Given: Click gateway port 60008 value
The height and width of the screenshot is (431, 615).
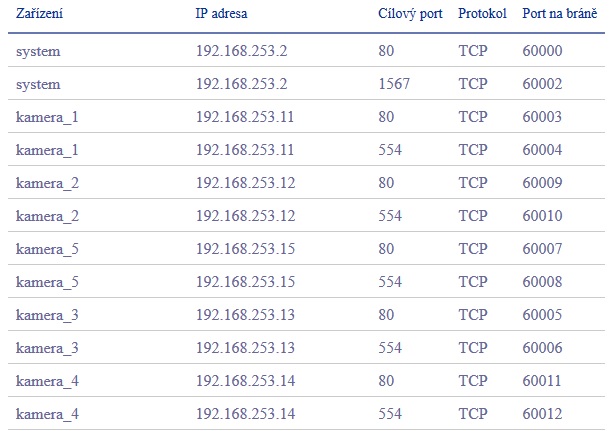Looking at the screenshot, I should (x=542, y=281).
